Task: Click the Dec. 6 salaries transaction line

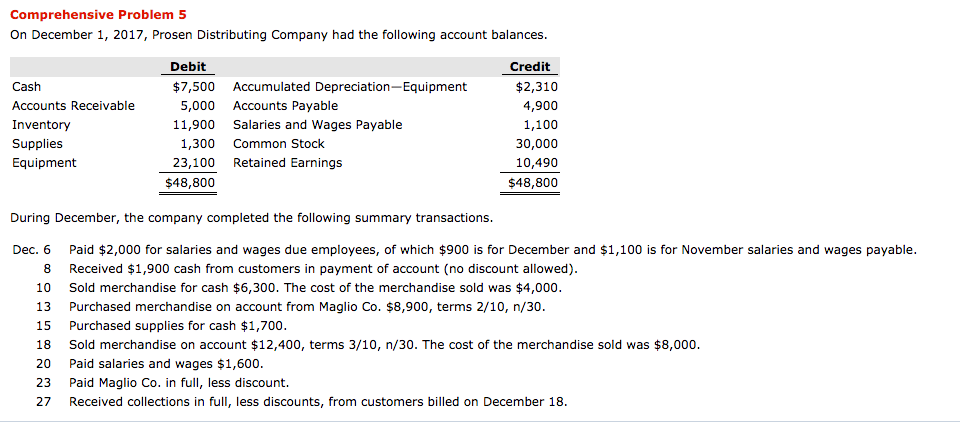Action: click(490, 250)
